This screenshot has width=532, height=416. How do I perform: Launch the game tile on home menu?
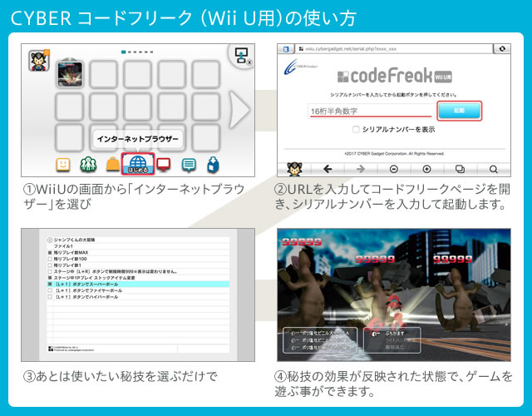[x=70, y=74]
